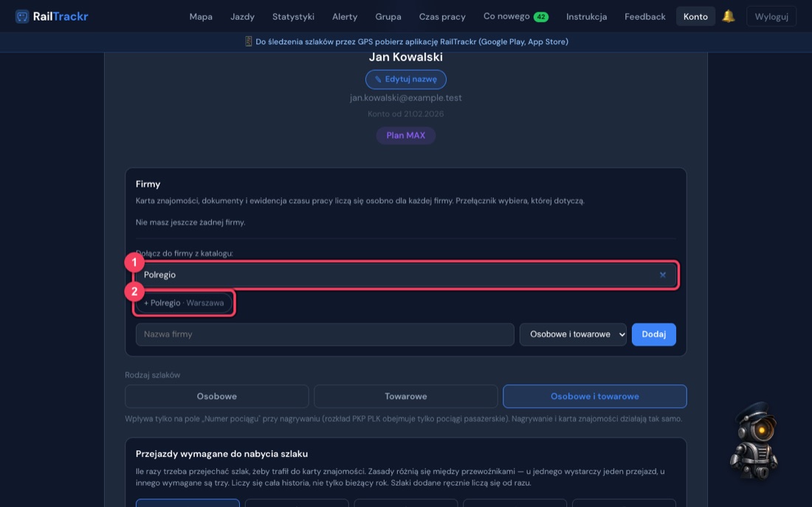
Task: Click the Plan MAX badge
Action: click(405, 135)
